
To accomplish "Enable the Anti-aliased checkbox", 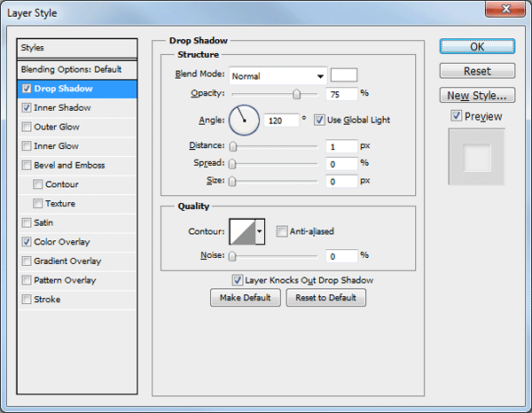I will pyautogui.click(x=282, y=231).
